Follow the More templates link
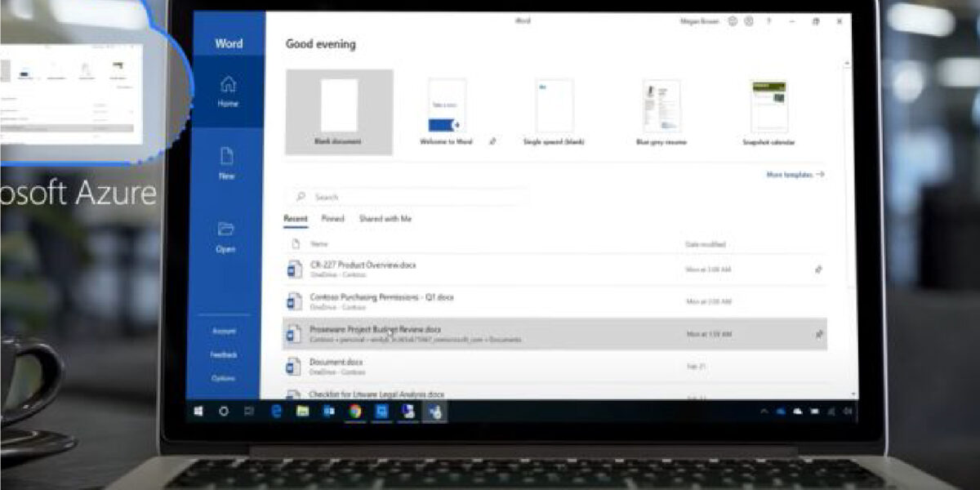This screenshot has width=980, height=490. [795, 175]
